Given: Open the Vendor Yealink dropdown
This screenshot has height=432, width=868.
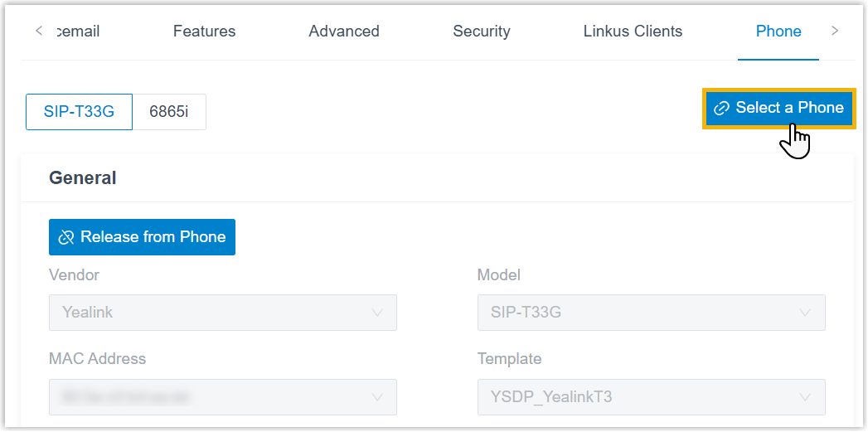Looking at the screenshot, I should pyautogui.click(x=222, y=313).
